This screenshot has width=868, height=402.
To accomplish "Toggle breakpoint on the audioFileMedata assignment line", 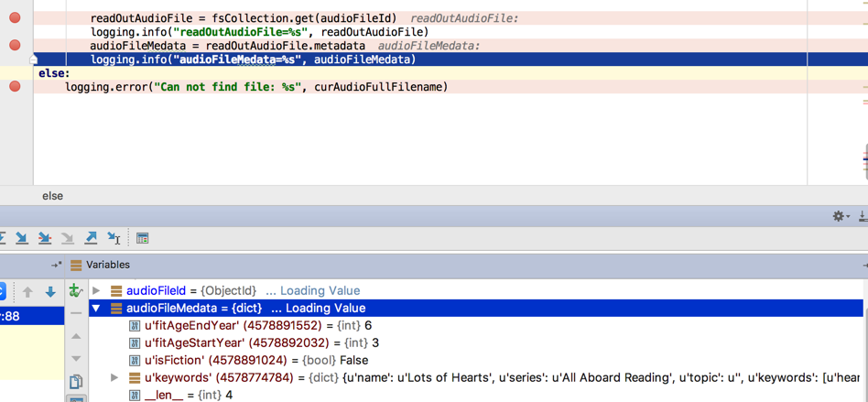I will coord(15,45).
